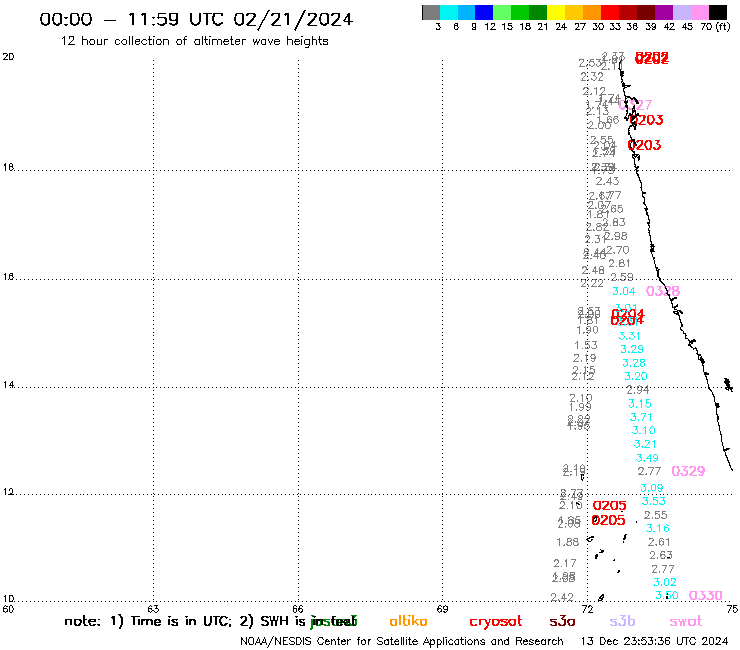This screenshot has width=740, height=650.
Task: Click the "s3a" satellite legend label
Action: coord(562,622)
